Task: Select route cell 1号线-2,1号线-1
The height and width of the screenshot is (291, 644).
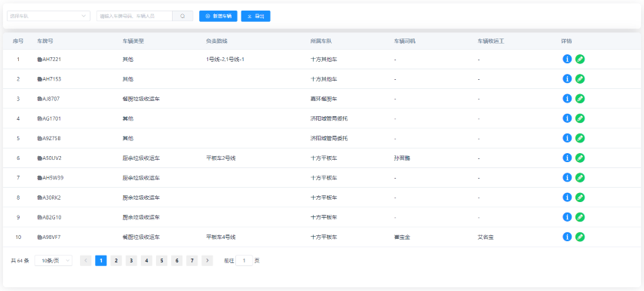Action: pos(225,60)
